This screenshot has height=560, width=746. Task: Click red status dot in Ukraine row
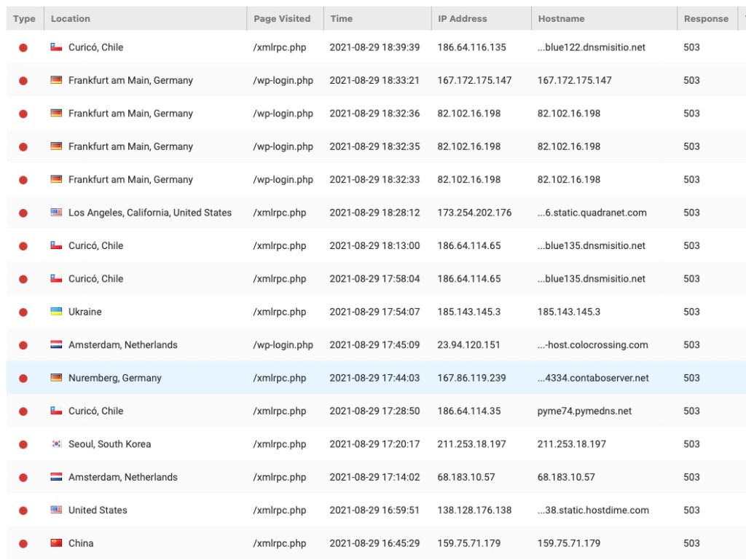(x=23, y=312)
